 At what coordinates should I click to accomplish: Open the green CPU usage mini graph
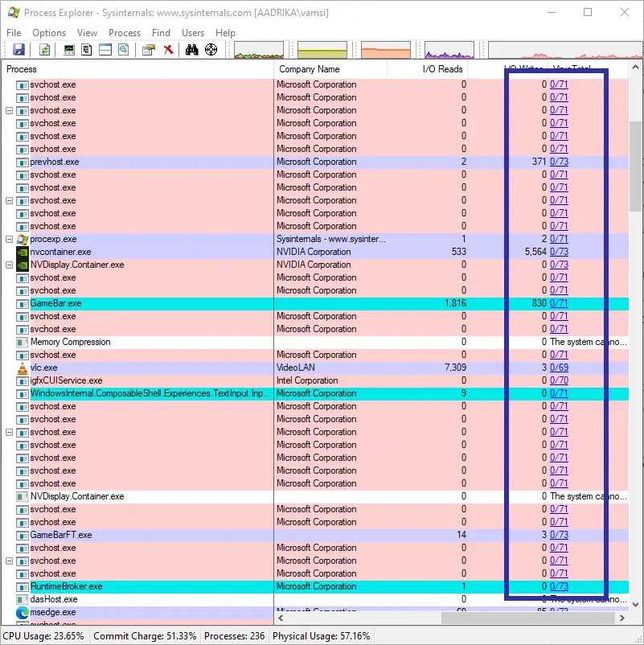coord(259,50)
